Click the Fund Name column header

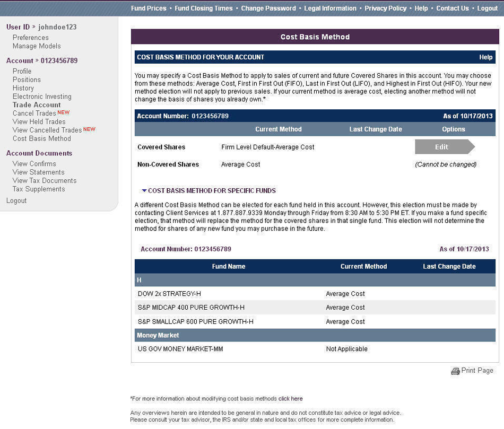[x=229, y=266]
